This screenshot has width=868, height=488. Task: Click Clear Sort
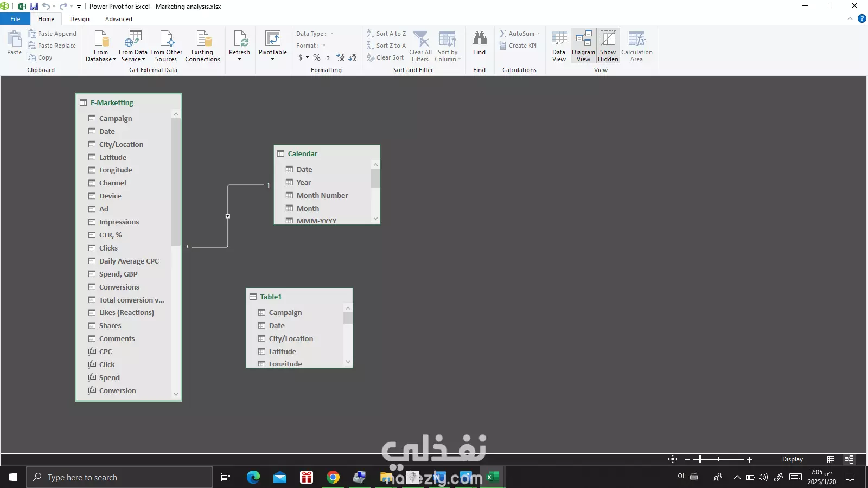point(385,57)
